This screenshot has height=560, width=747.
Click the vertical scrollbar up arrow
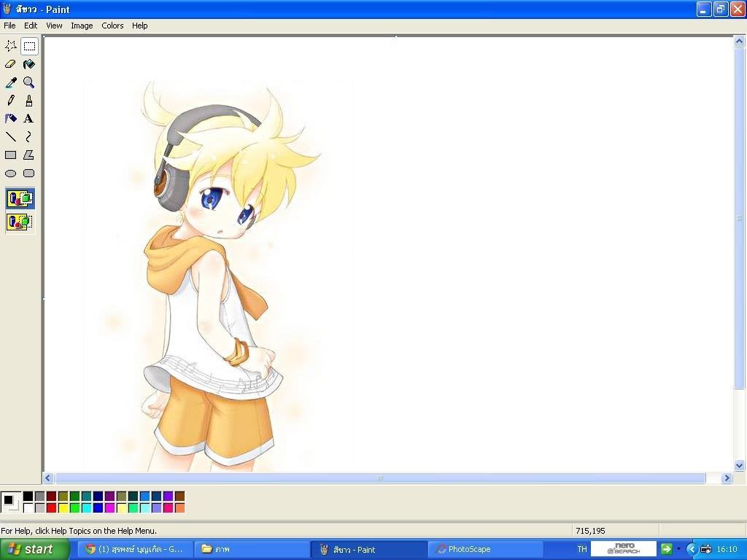point(740,42)
